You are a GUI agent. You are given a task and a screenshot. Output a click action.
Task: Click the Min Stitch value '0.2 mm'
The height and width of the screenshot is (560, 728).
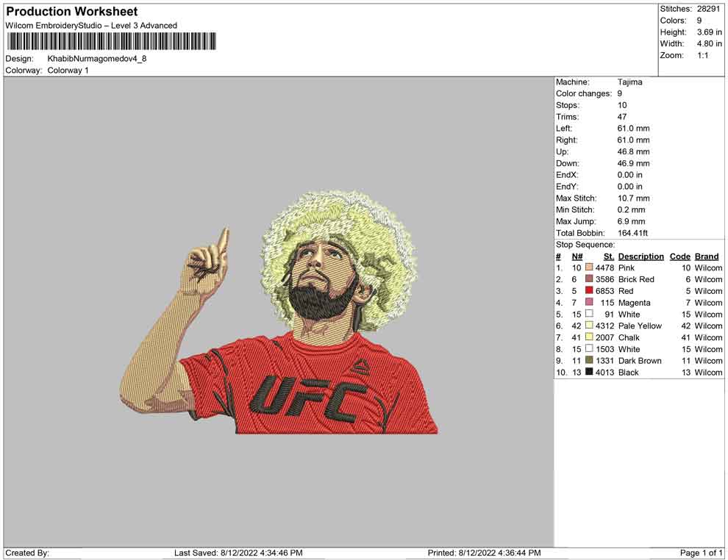(631, 209)
